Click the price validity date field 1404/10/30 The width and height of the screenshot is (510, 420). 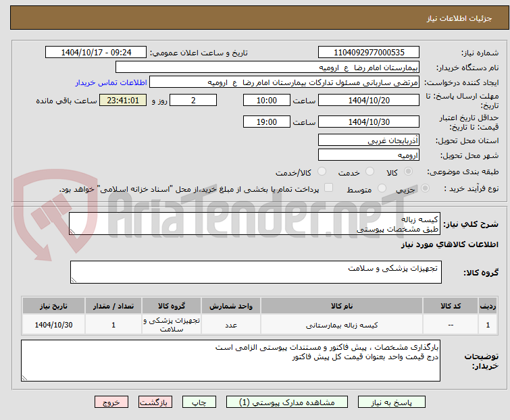369,122
